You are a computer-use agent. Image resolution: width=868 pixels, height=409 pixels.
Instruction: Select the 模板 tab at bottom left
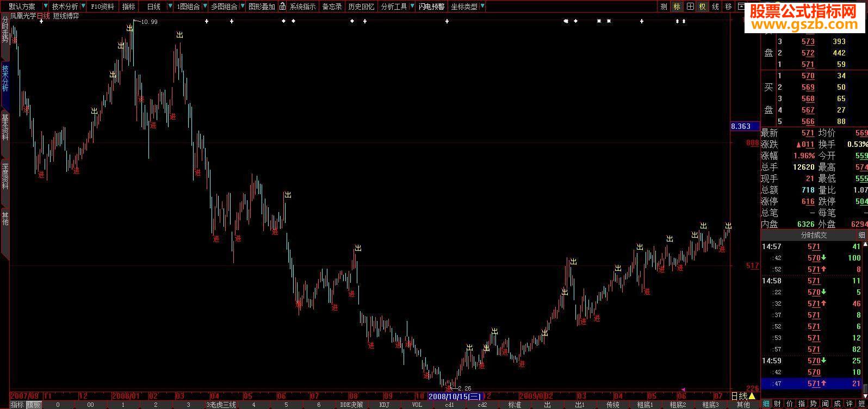tap(34, 405)
